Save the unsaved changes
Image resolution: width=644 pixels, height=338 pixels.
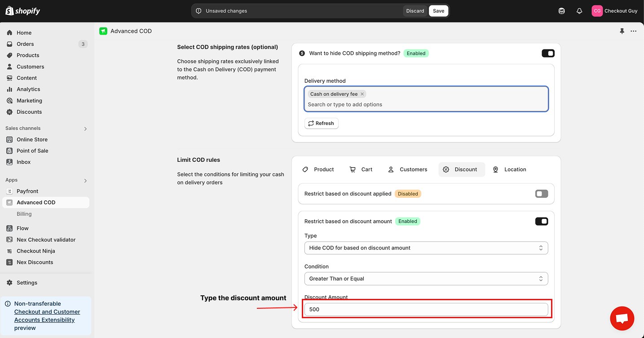click(438, 11)
